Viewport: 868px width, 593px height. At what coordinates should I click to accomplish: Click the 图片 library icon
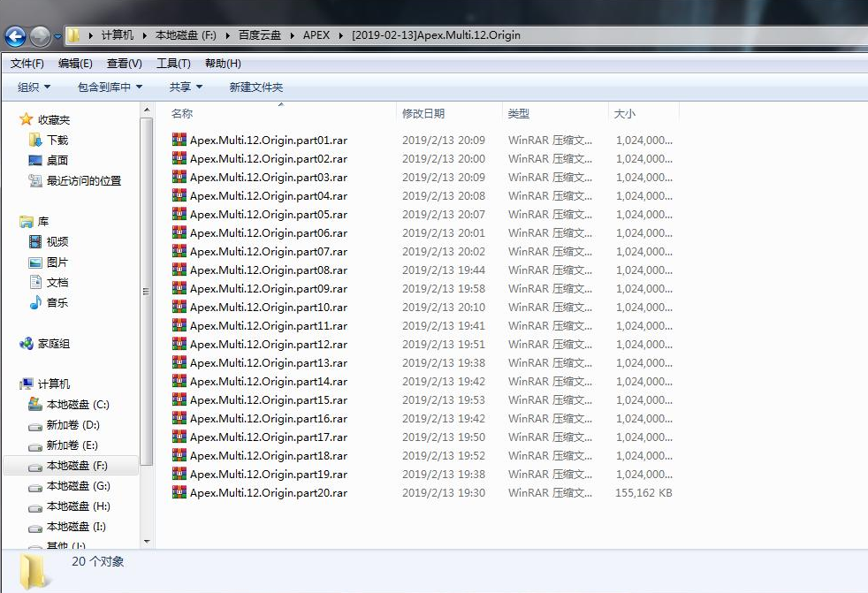point(34,262)
